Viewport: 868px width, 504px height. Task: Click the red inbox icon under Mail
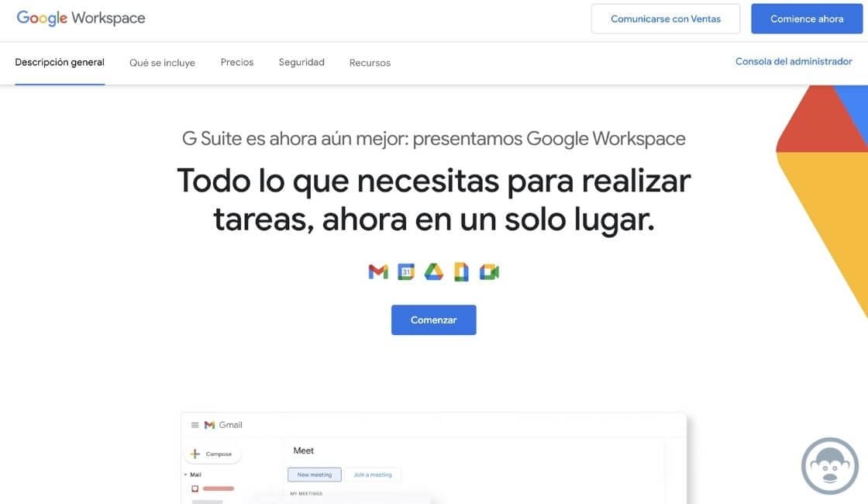point(195,488)
